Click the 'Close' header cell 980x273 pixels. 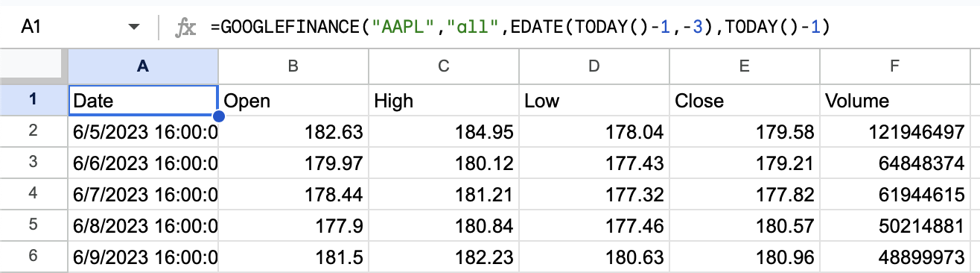[x=745, y=100]
